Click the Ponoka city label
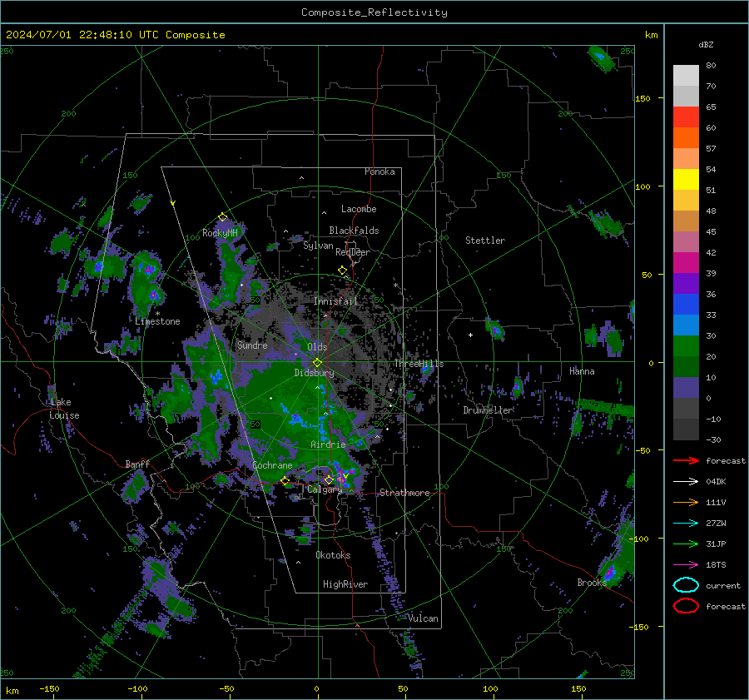749x700 pixels. (x=379, y=171)
